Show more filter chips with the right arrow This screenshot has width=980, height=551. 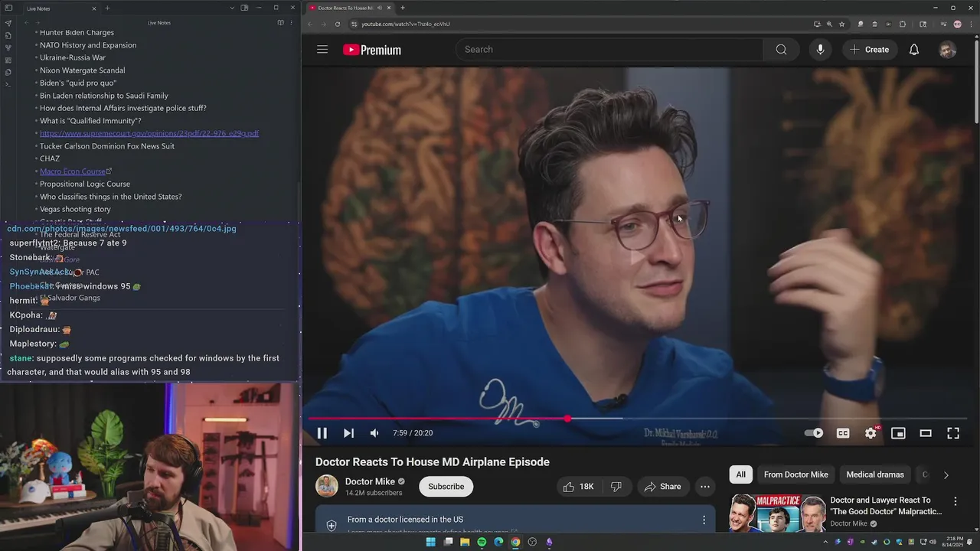tap(946, 474)
